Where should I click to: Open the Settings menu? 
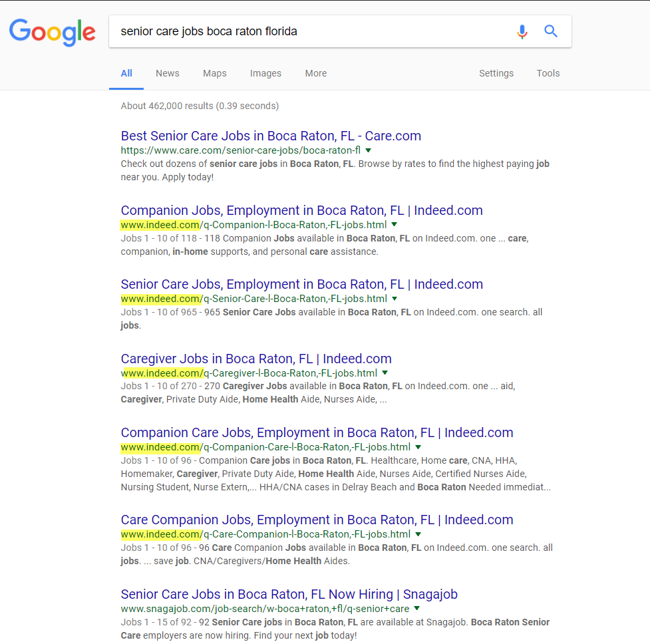click(496, 73)
